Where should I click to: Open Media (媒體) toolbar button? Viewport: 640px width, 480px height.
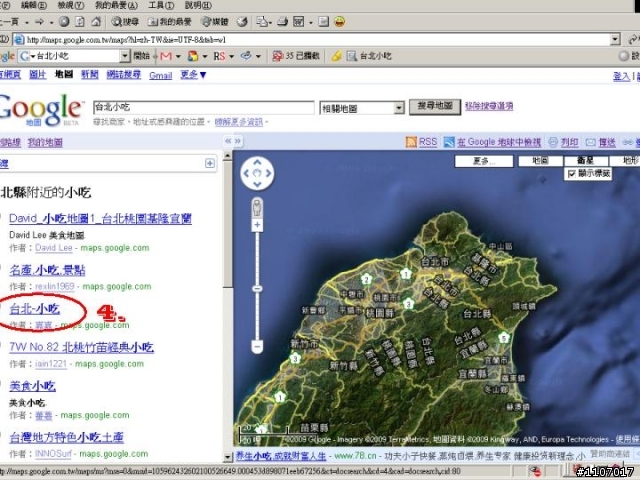tap(215, 22)
